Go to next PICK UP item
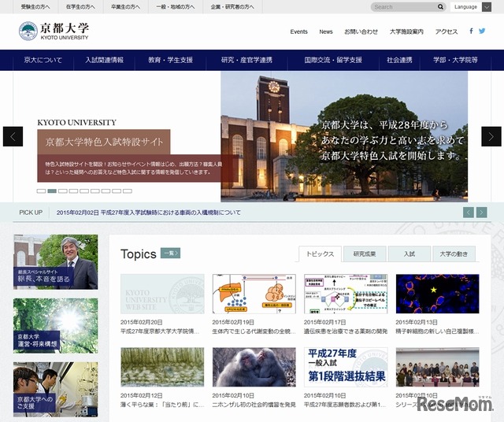Image resolution: width=504 pixels, height=422 pixels. (481, 213)
